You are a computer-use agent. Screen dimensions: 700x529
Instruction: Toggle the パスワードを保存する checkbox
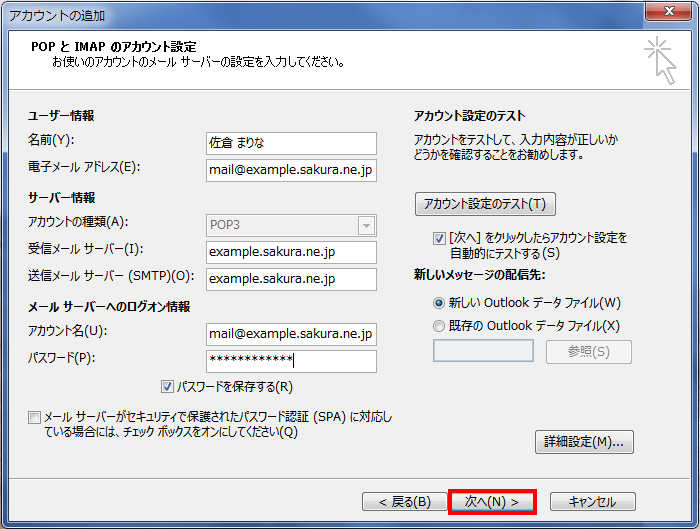(x=168, y=386)
